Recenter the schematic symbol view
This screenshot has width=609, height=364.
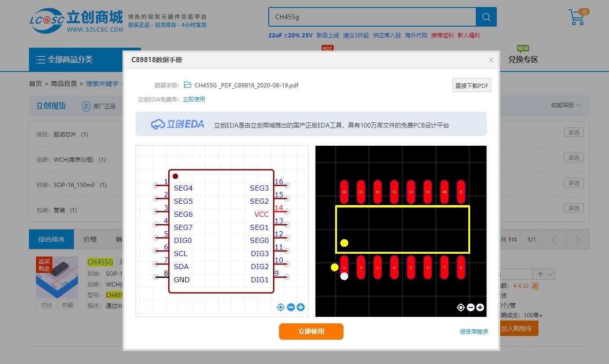[280, 307]
